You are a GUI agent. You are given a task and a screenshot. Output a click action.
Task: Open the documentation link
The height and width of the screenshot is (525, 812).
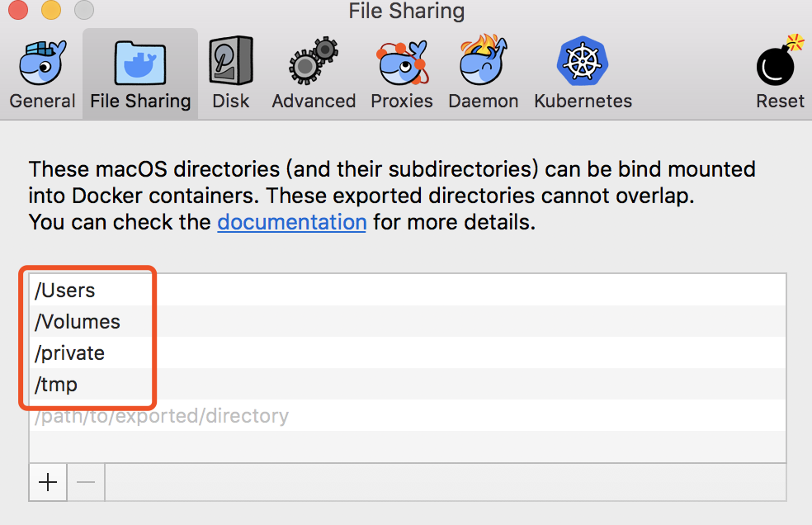291,222
